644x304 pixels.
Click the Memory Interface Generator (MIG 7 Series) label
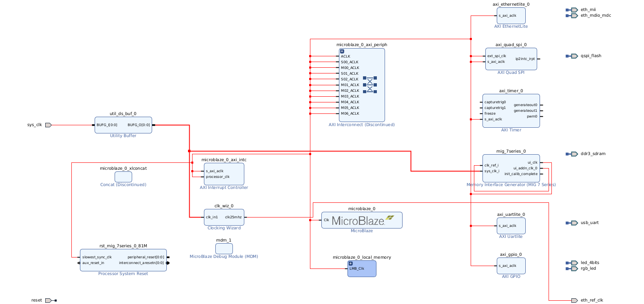tap(511, 185)
